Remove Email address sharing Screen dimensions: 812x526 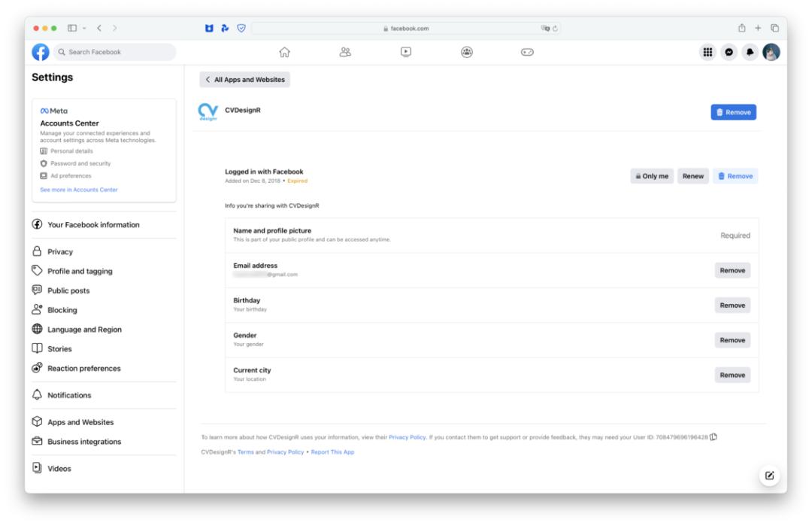pos(732,271)
